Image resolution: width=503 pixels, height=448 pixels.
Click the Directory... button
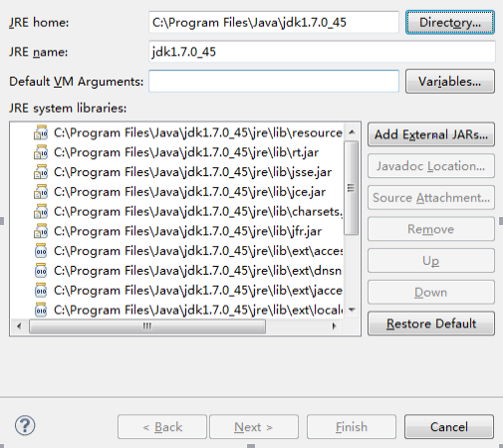(x=450, y=23)
